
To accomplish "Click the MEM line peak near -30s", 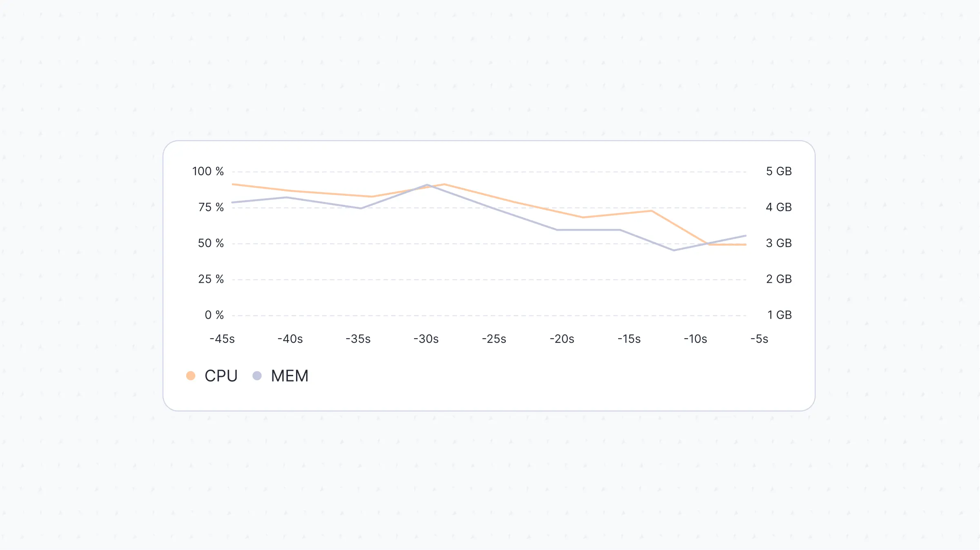I will click(x=427, y=185).
